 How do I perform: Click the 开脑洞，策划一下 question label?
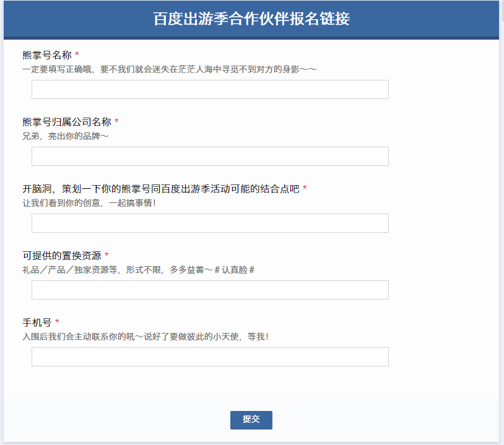(161, 189)
